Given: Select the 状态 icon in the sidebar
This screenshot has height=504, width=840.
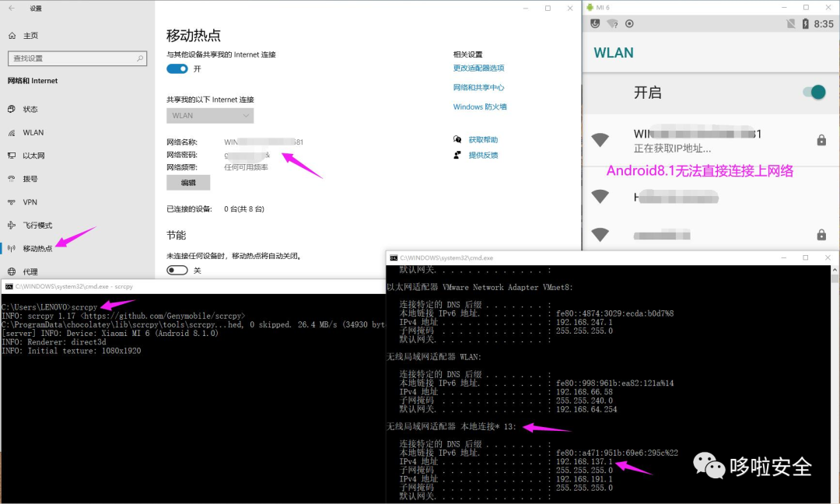Looking at the screenshot, I should coord(12,109).
